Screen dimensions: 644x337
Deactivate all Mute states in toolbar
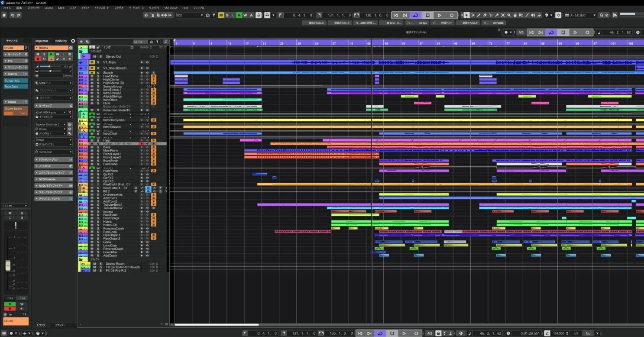pyautogui.click(x=221, y=15)
